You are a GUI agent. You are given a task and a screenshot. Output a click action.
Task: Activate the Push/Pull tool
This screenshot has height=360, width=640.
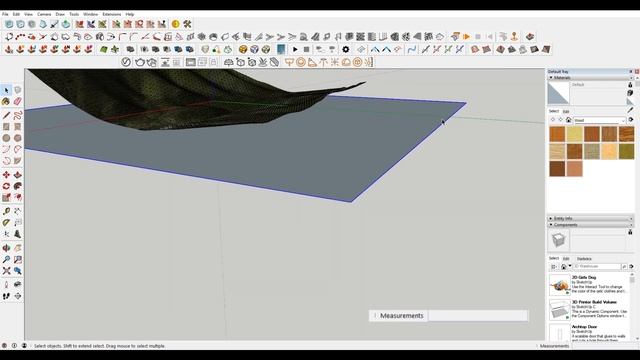(x=18, y=175)
